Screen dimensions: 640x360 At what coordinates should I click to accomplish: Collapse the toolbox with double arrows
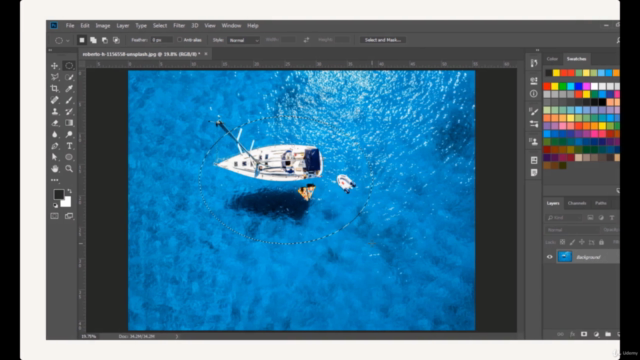pos(50,50)
